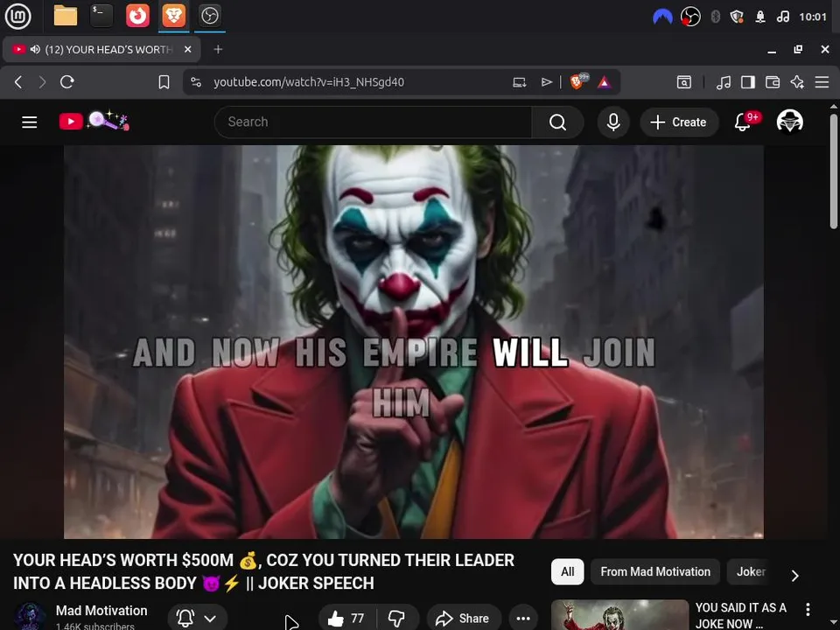Open the music note tray applet
The image size is (840, 630).
(x=782, y=17)
